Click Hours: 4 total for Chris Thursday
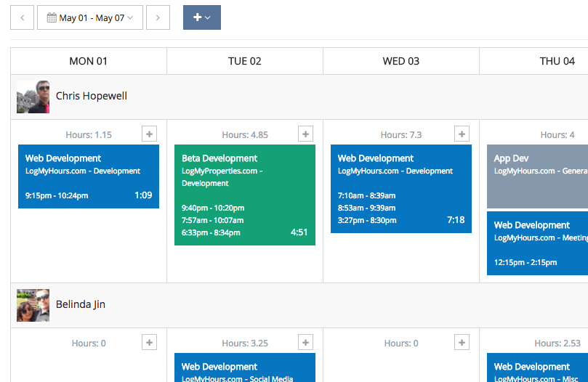The width and height of the screenshot is (588, 382). [x=557, y=135]
